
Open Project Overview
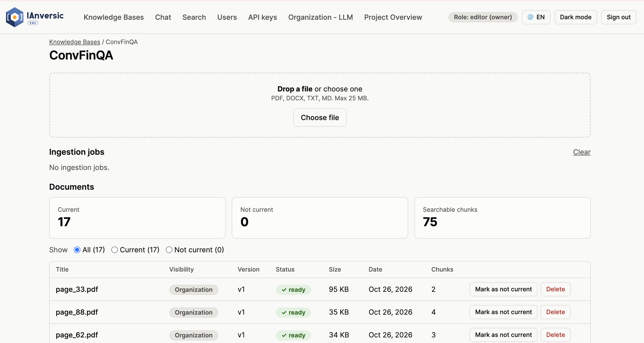pos(393,17)
